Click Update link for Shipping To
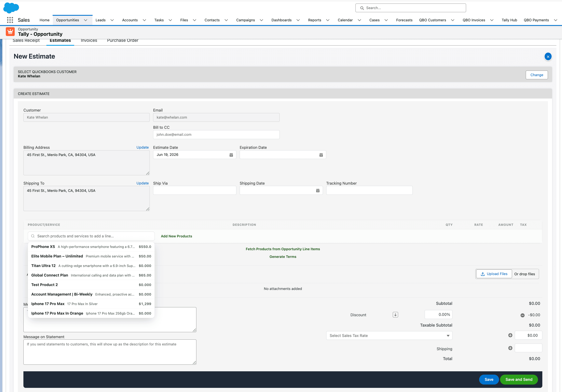562x392 pixels. click(x=143, y=183)
